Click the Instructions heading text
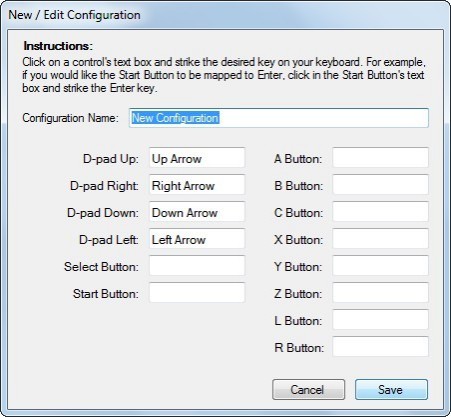 [x=58, y=46]
